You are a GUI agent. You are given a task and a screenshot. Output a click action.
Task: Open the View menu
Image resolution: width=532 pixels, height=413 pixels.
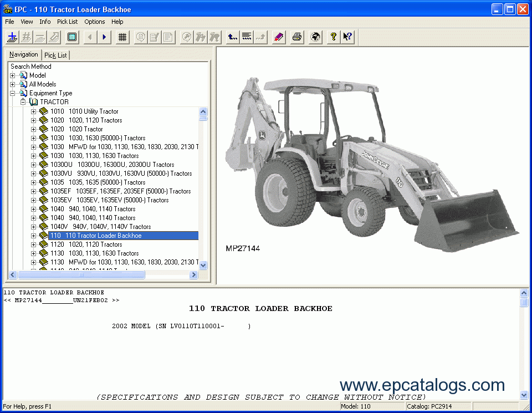point(27,22)
